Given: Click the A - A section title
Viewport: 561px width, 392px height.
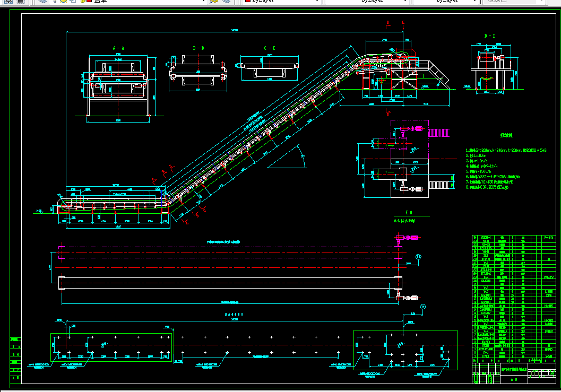Looking at the screenshot, I should 118,48.
